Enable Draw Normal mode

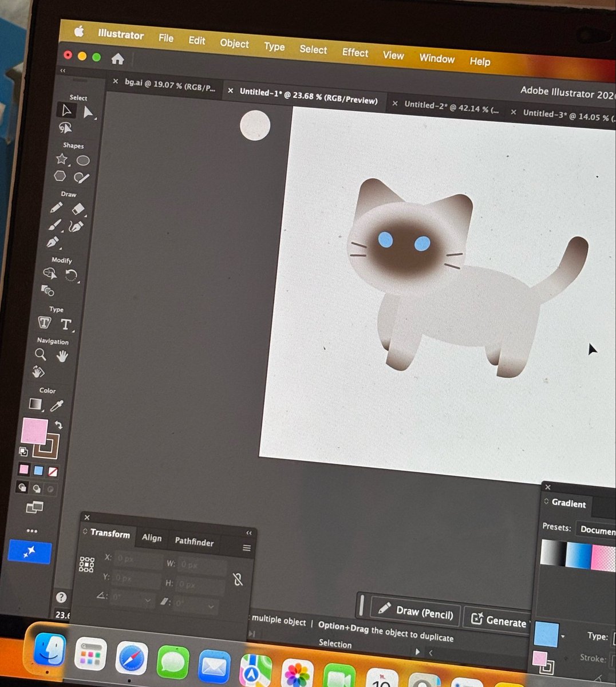22,487
